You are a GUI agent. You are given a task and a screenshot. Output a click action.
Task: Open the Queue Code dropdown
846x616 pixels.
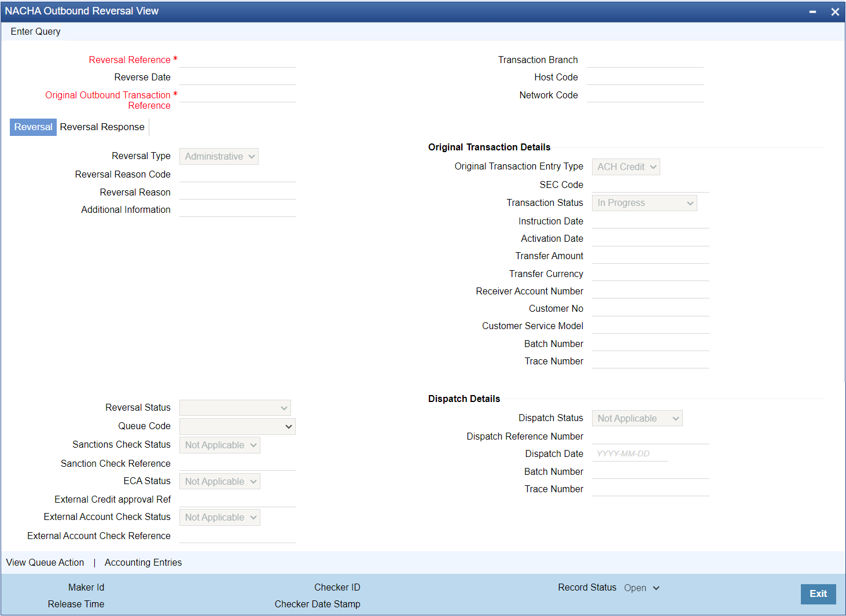coord(237,427)
